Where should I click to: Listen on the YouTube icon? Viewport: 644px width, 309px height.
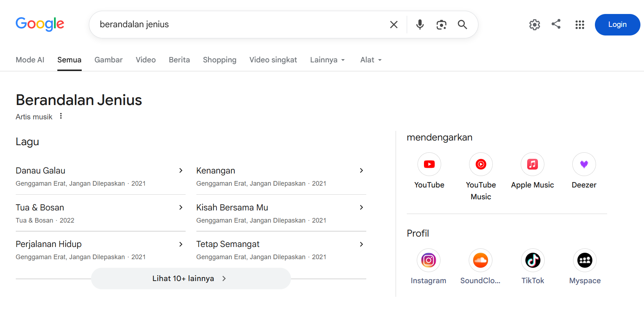click(429, 164)
